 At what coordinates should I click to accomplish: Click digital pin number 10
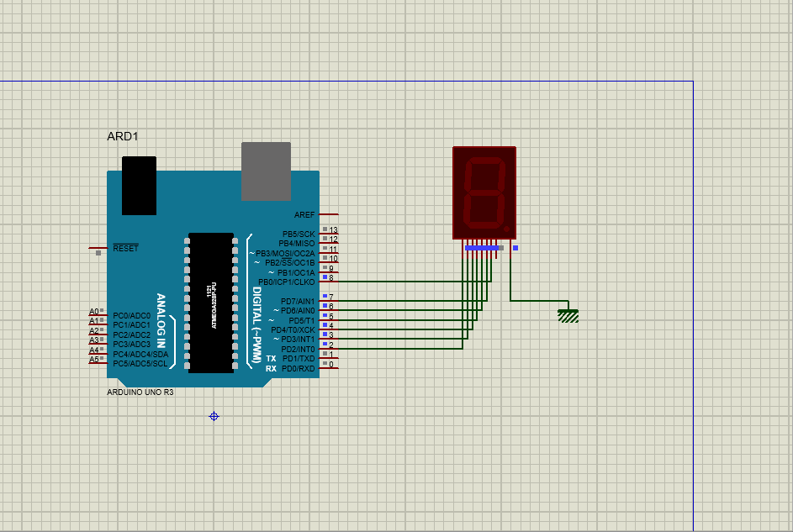[x=333, y=259]
